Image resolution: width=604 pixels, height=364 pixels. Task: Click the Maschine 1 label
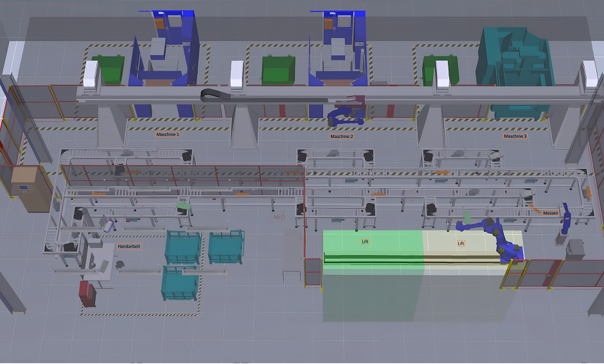[x=167, y=135]
